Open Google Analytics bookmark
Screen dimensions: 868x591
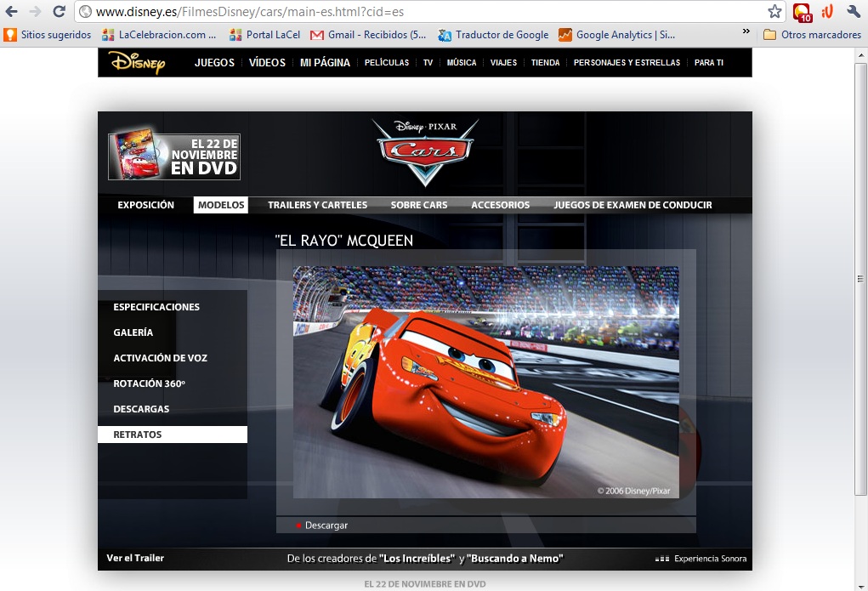616,35
